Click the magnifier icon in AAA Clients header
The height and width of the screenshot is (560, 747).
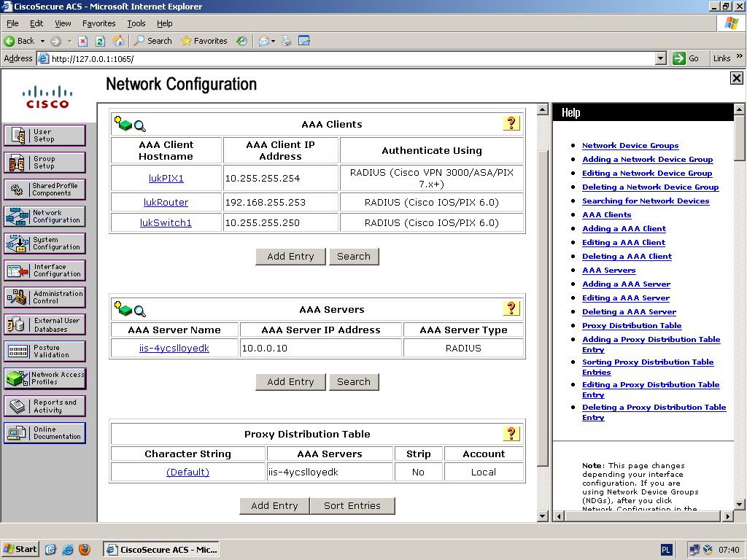tap(139, 125)
